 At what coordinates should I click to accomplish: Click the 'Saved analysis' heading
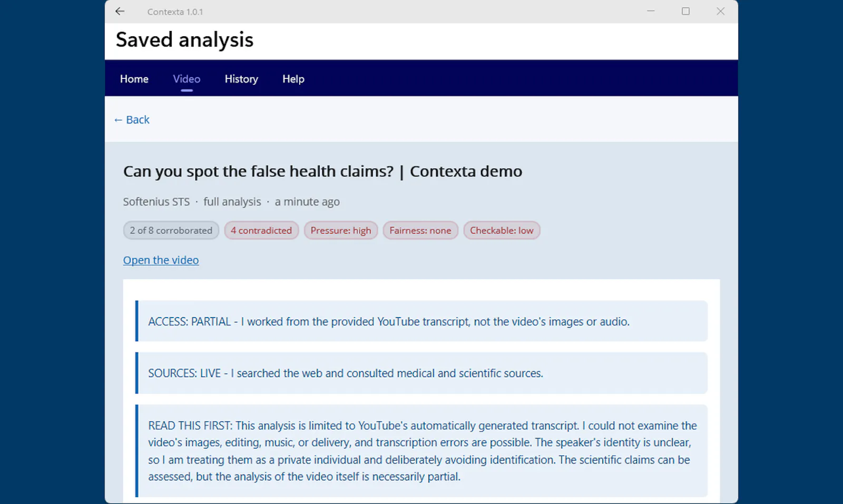184,40
